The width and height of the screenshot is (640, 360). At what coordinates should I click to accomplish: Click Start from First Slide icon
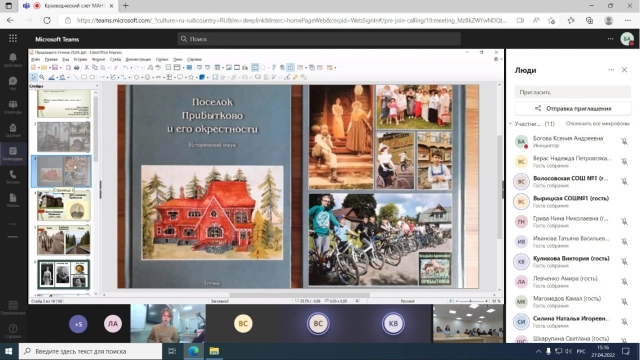(200, 68)
